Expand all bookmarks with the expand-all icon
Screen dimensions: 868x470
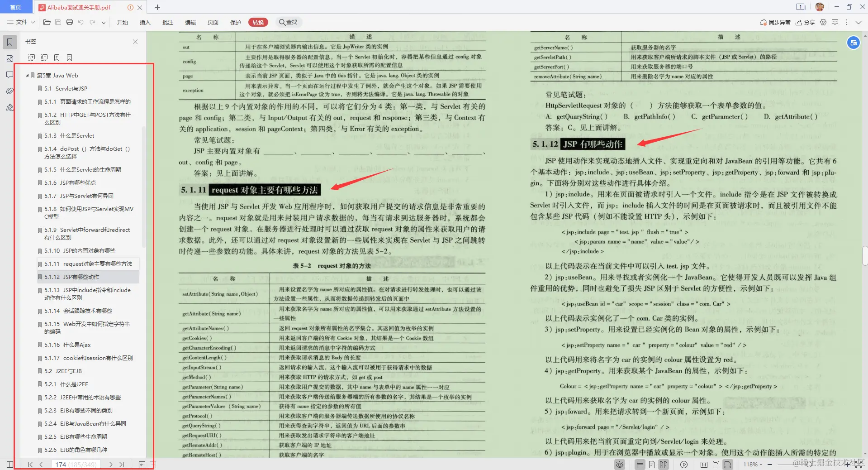pos(32,57)
